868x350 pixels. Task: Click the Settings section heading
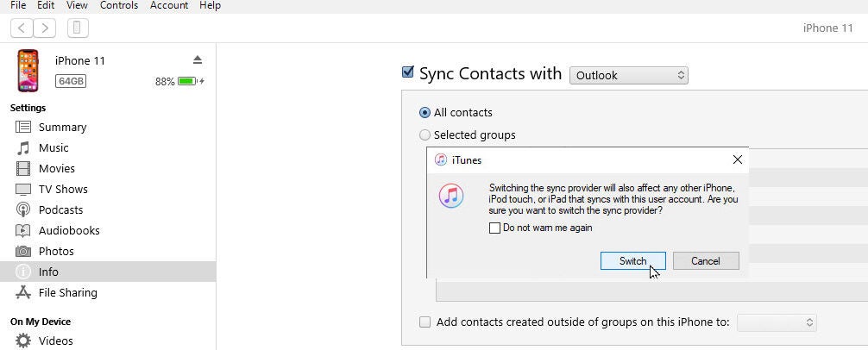coord(28,108)
